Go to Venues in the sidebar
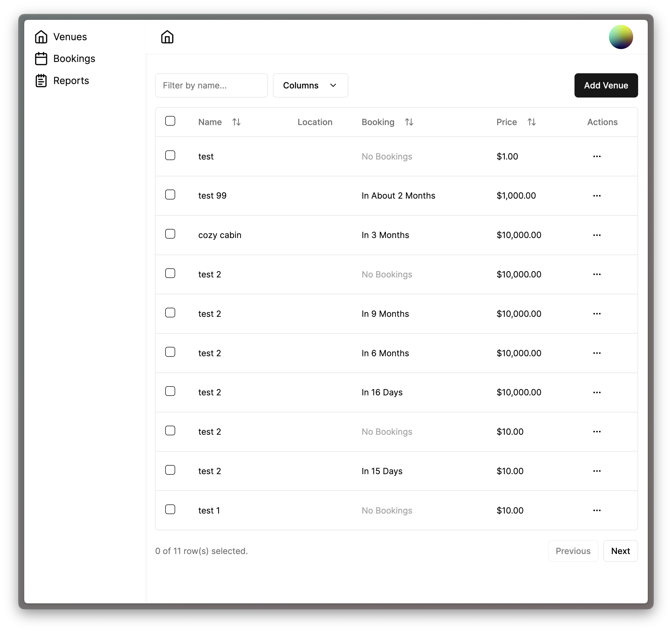The height and width of the screenshot is (632, 672). pyautogui.click(x=61, y=37)
